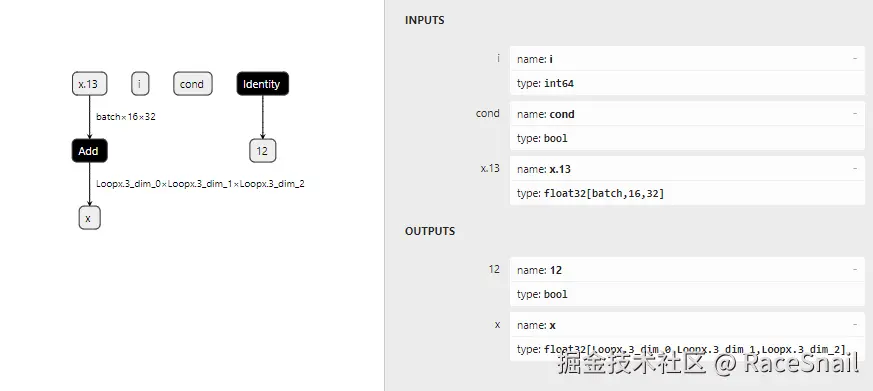Image resolution: width=873 pixels, height=391 pixels.
Task: Click the Identity operator node
Action: coord(262,84)
